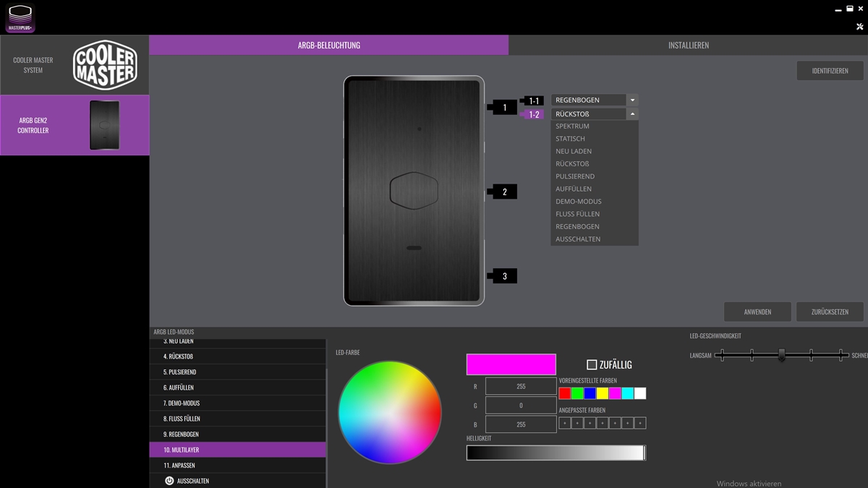Select mode 4. Rückstoß in LED mode list
The image size is (868, 488).
tap(238, 356)
